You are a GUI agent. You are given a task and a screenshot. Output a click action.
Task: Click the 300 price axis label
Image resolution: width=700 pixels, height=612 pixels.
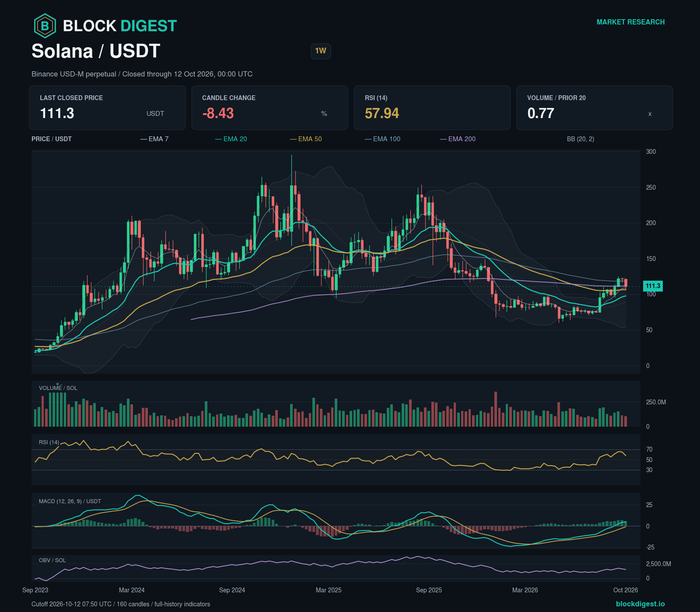[x=651, y=152]
